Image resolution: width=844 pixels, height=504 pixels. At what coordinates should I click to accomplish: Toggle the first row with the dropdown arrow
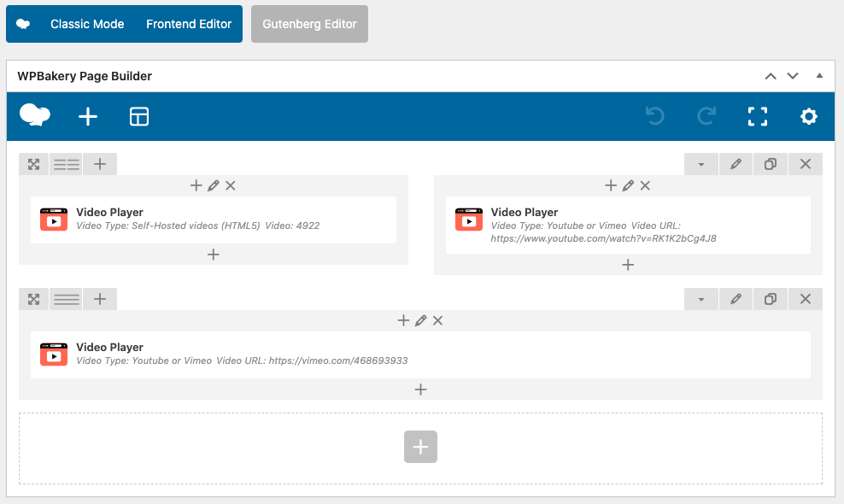coord(701,164)
